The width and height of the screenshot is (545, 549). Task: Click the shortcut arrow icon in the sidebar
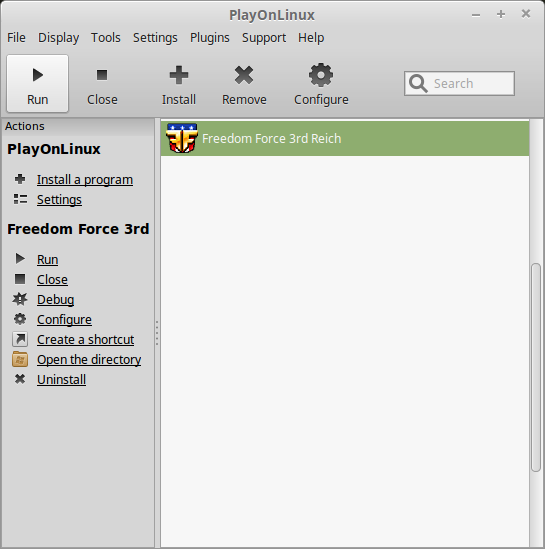(x=20, y=339)
